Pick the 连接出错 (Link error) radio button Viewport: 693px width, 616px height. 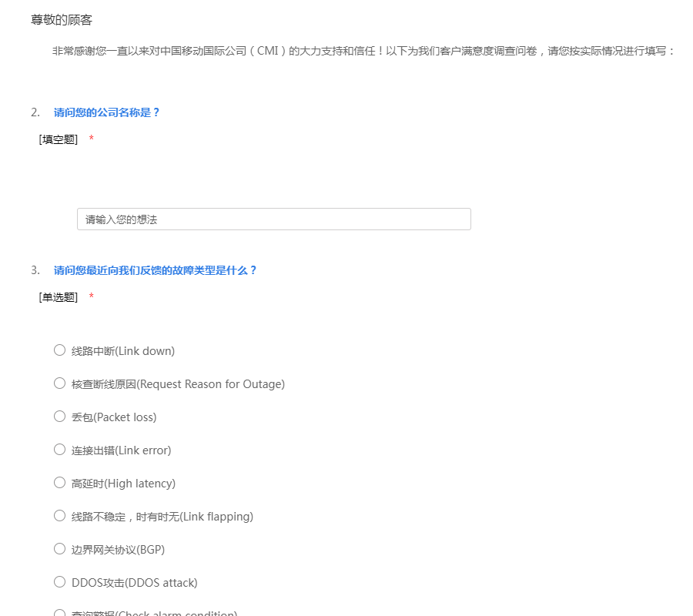click(59, 450)
